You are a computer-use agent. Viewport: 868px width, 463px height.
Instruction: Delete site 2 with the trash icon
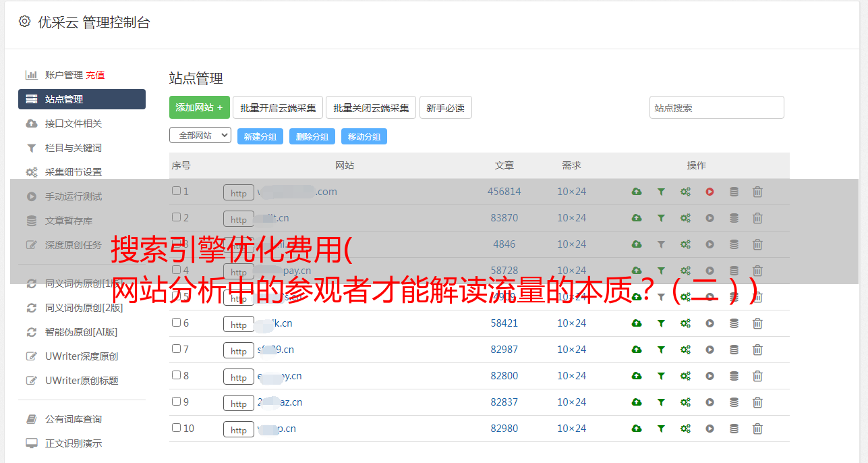(x=757, y=218)
